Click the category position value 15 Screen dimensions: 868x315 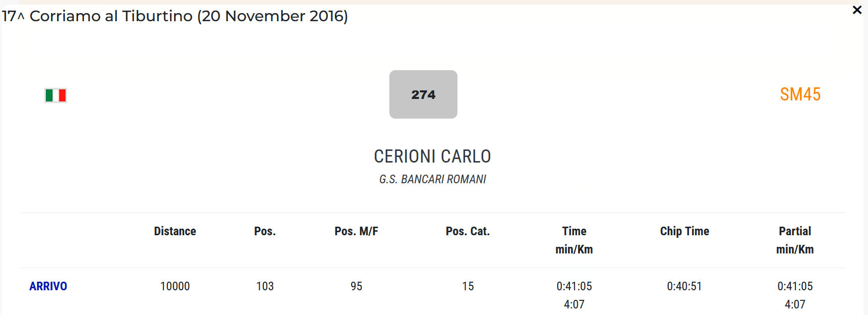coord(468,286)
